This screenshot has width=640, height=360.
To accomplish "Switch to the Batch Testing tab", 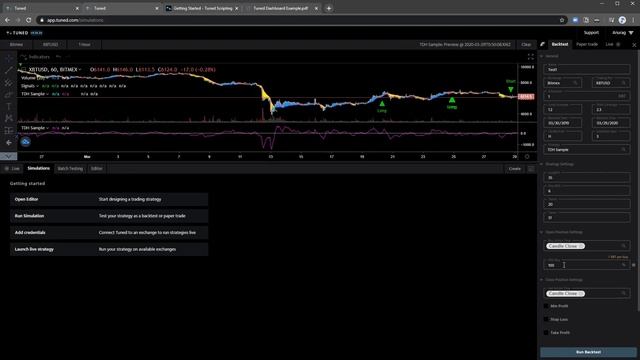I will [70, 169].
